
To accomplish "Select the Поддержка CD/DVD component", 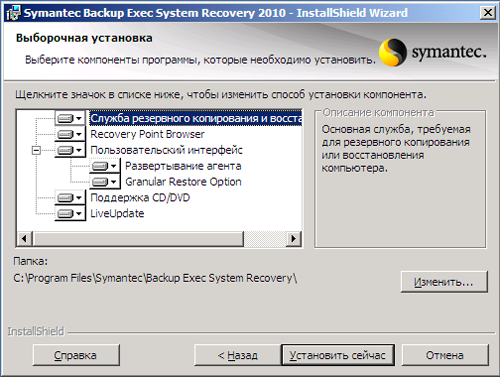I will 140,198.
